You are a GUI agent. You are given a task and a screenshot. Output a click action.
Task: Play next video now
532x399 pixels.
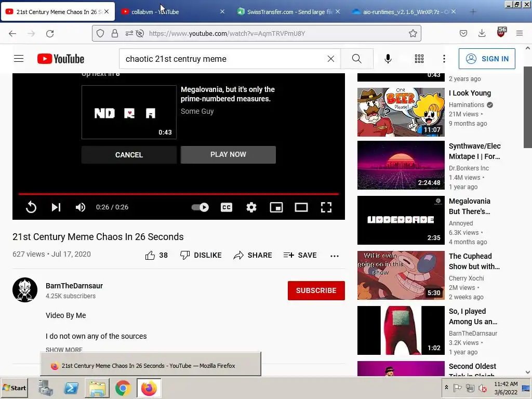228,155
